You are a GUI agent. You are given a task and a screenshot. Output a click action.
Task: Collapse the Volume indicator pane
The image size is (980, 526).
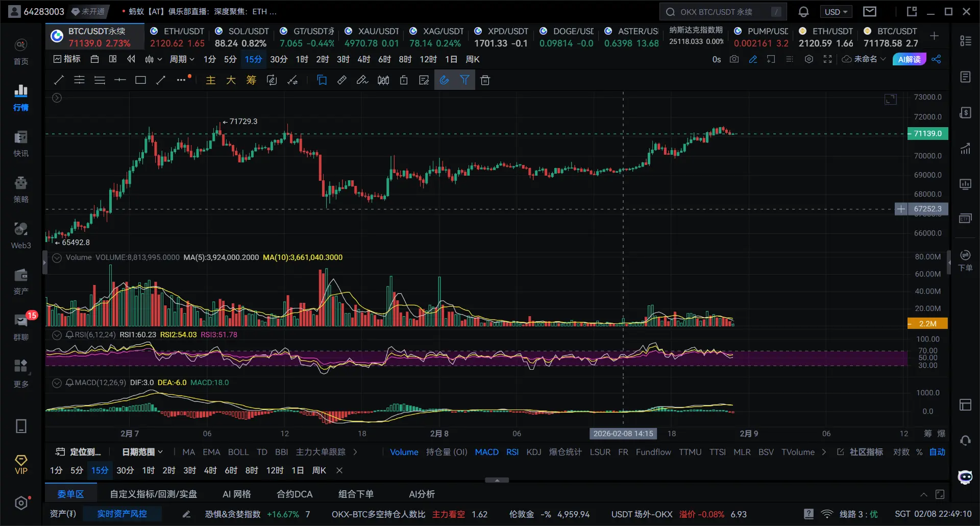pyautogui.click(x=57, y=258)
